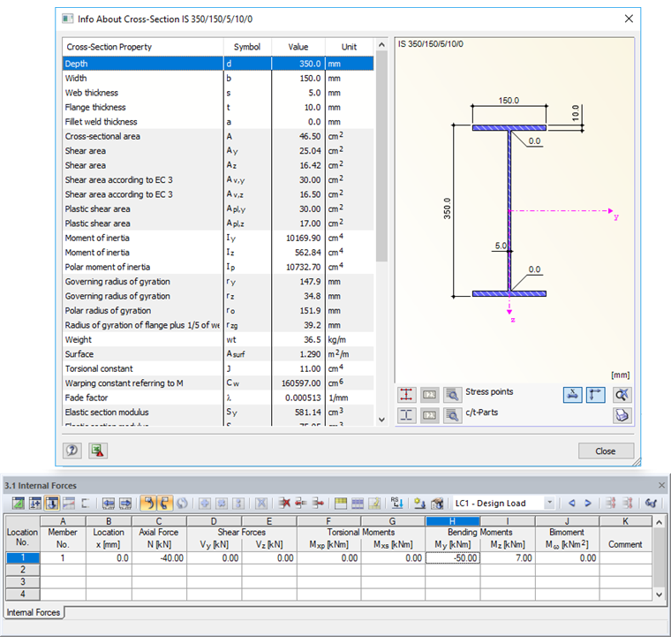The height and width of the screenshot is (644, 671).
Task: Open help in cross-section dialog
Action: (x=72, y=451)
